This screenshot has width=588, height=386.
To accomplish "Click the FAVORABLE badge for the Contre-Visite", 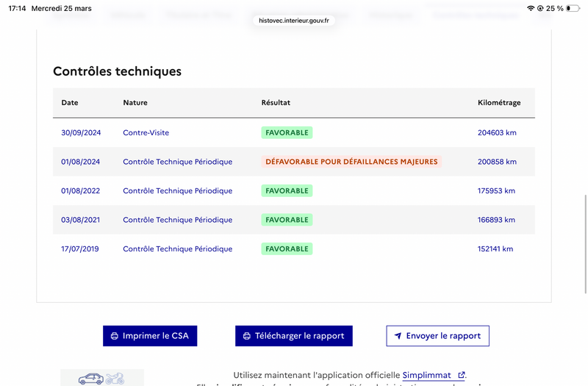I will pos(287,133).
